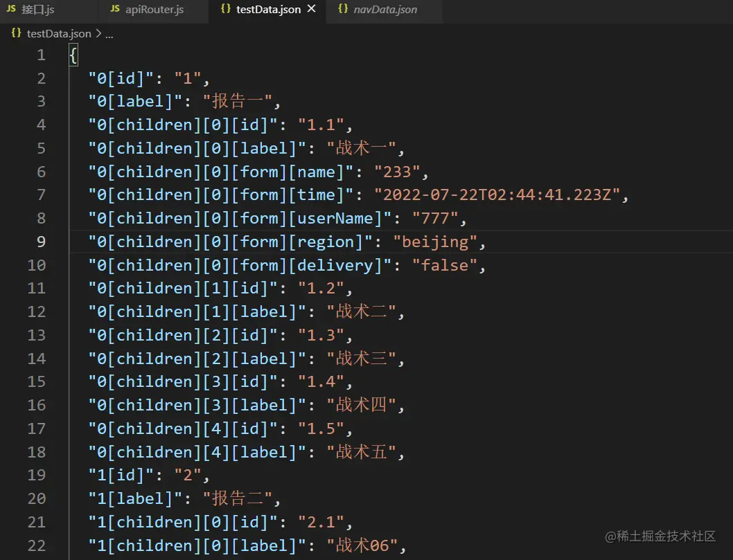
Task: Expand the breadcrumb chevron after testData.json
Action: click(x=98, y=34)
